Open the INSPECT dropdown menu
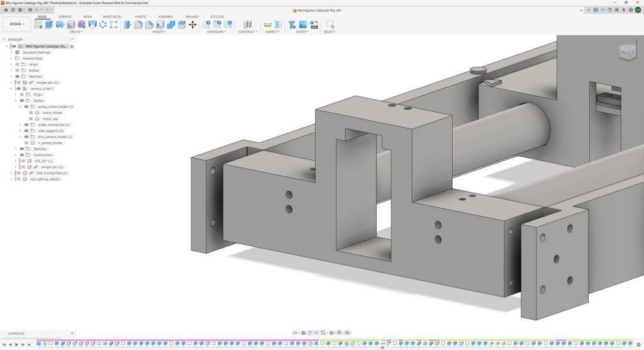Viewport: 644px width, 350px height. coord(273,31)
